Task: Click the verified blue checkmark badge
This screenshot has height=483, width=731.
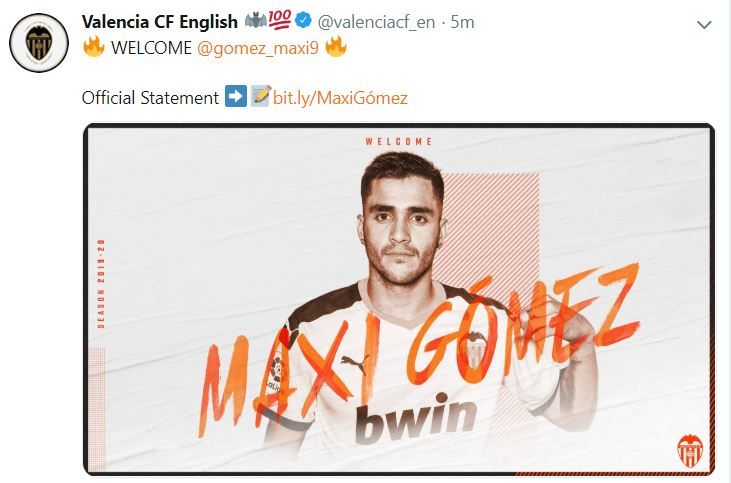Action: [x=304, y=21]
